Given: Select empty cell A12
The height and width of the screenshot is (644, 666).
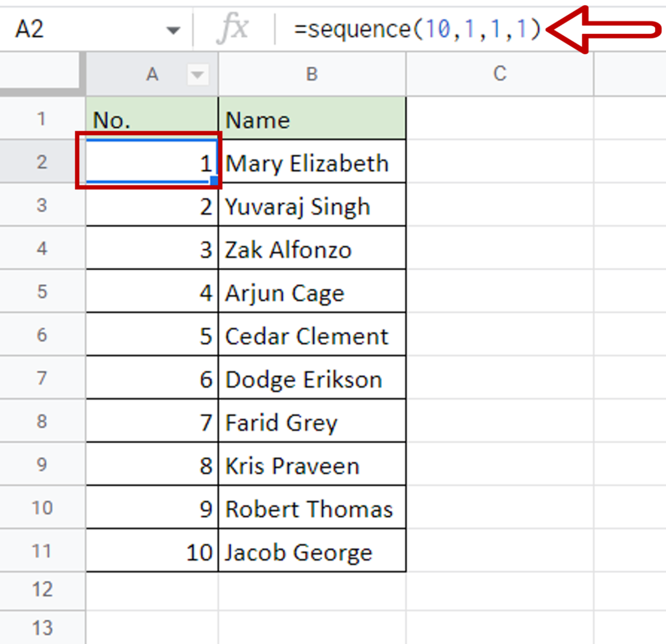Looking at the screenshot, I should [x=152, y=591].
